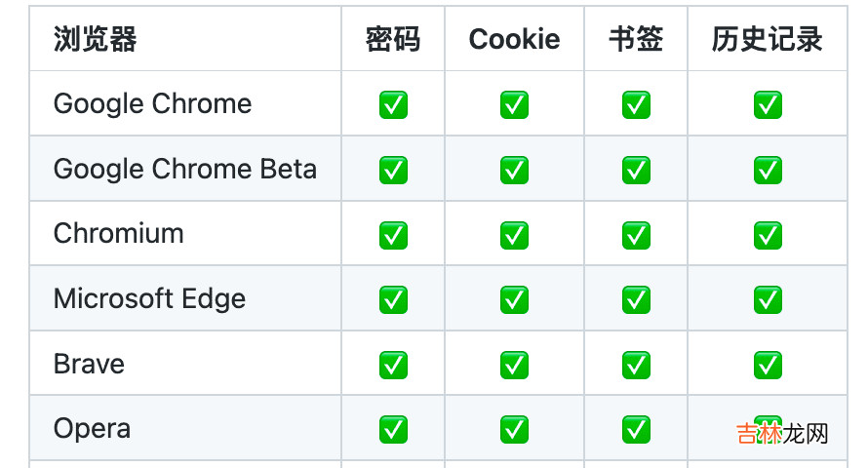Click the Opera bookmark checkmark
Image resolution: width=868 pixels, height=468 pixels.
[x=636, y=429]
